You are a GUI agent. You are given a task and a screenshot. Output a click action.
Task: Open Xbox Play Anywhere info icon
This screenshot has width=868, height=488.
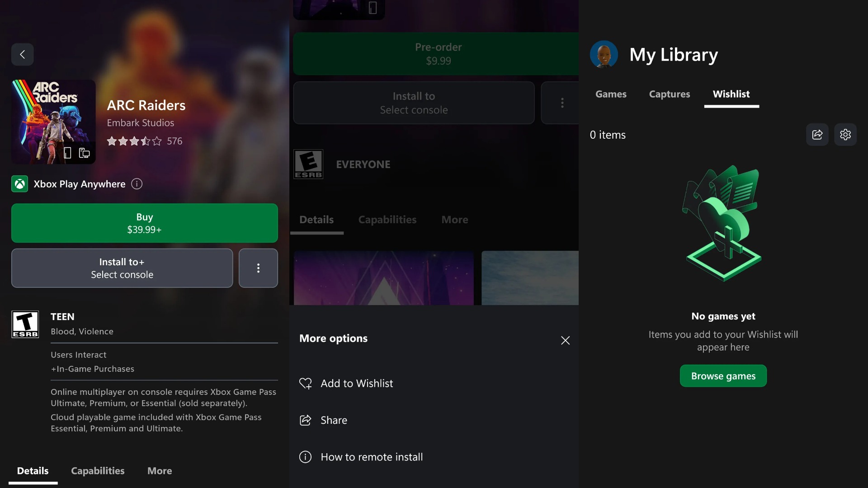tap(137, 184)
